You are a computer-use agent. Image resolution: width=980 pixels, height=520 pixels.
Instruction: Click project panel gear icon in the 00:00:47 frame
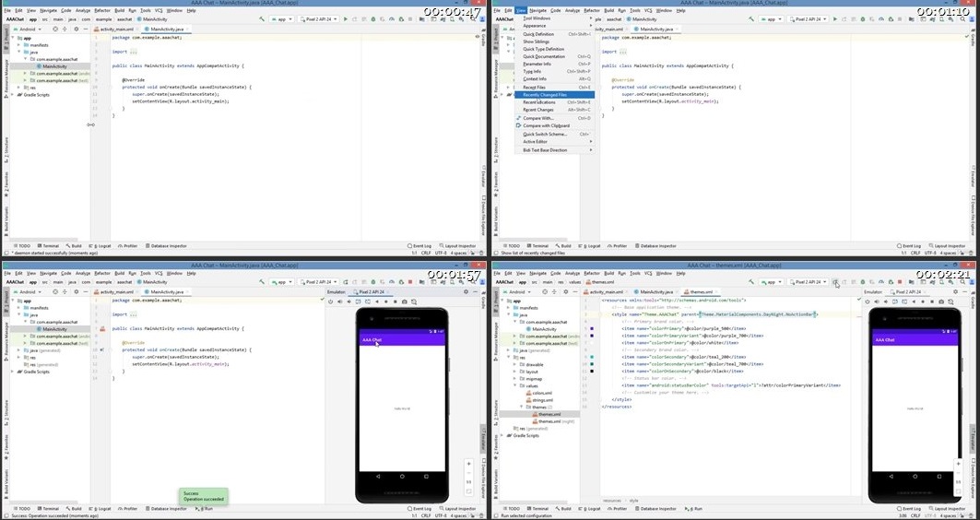[77, 29]
